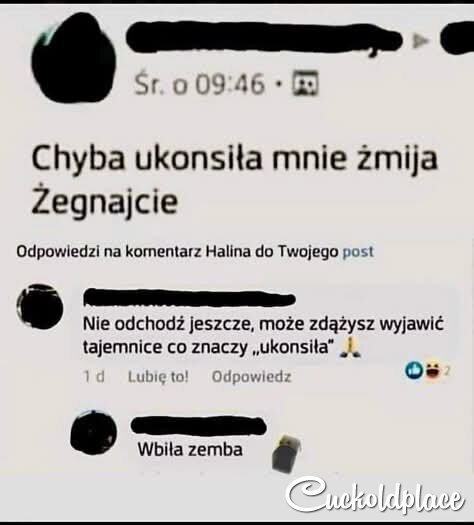Click the friends audience icon by the timestamp
This screenshot has height=525, width=474.
[305, 83]
